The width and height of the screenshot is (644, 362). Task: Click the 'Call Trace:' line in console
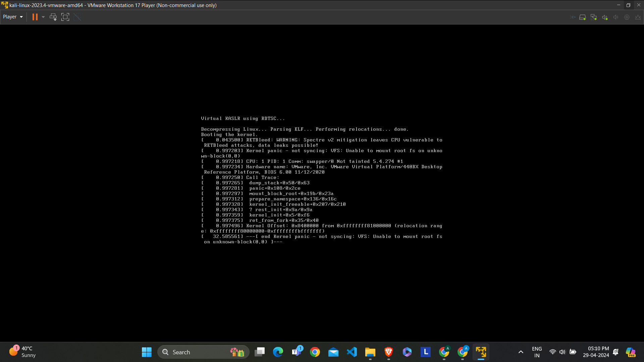(x=240, y=177)
